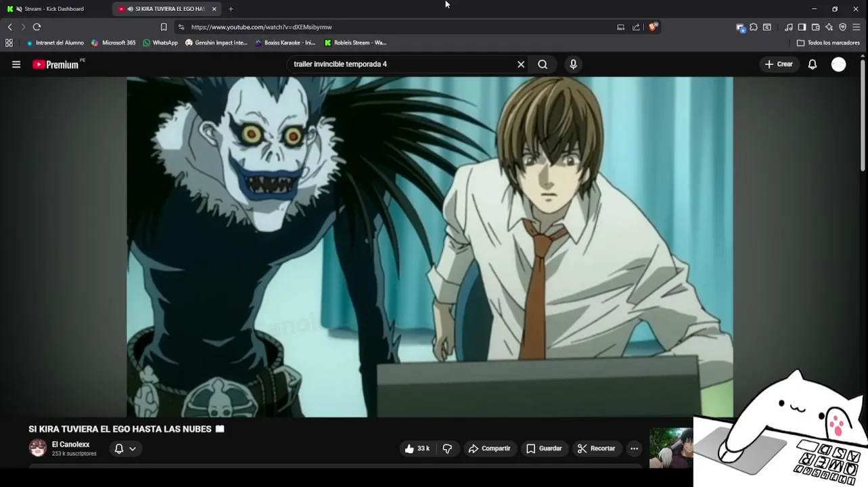868x487 pixels.
Task: Start voice search with microphone icon
Action: [x=573, y=64]
